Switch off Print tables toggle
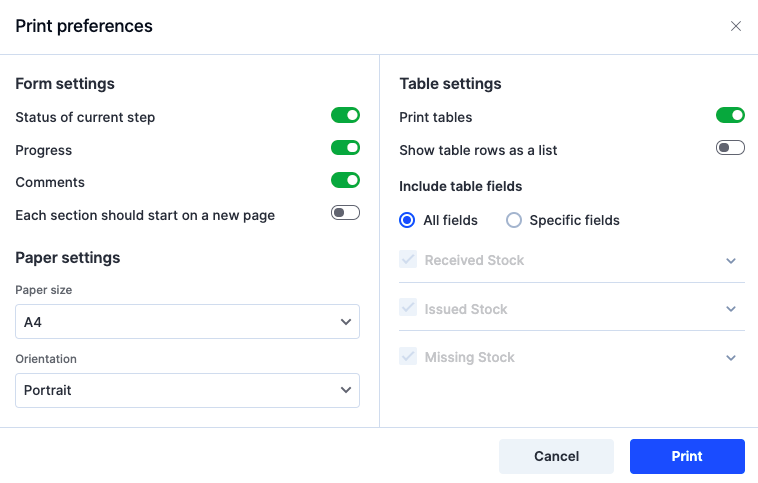The width and height of the screenshot is (758, 483). point(730,115)
